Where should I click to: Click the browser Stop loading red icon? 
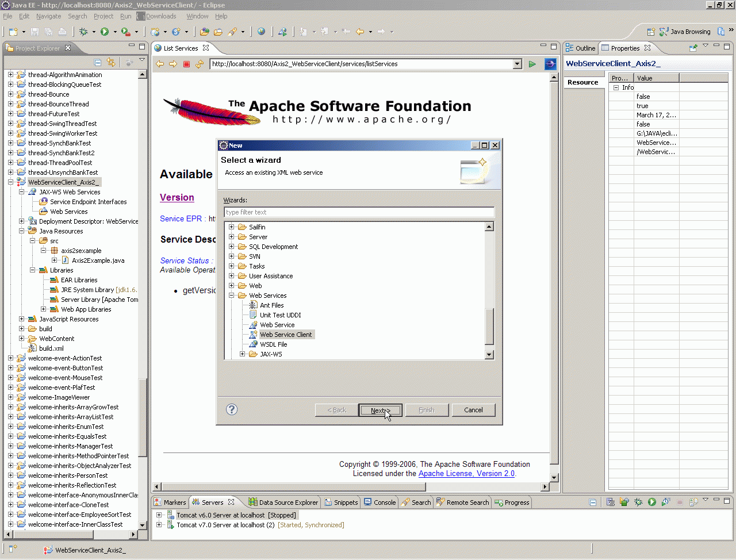pos(186,64)
